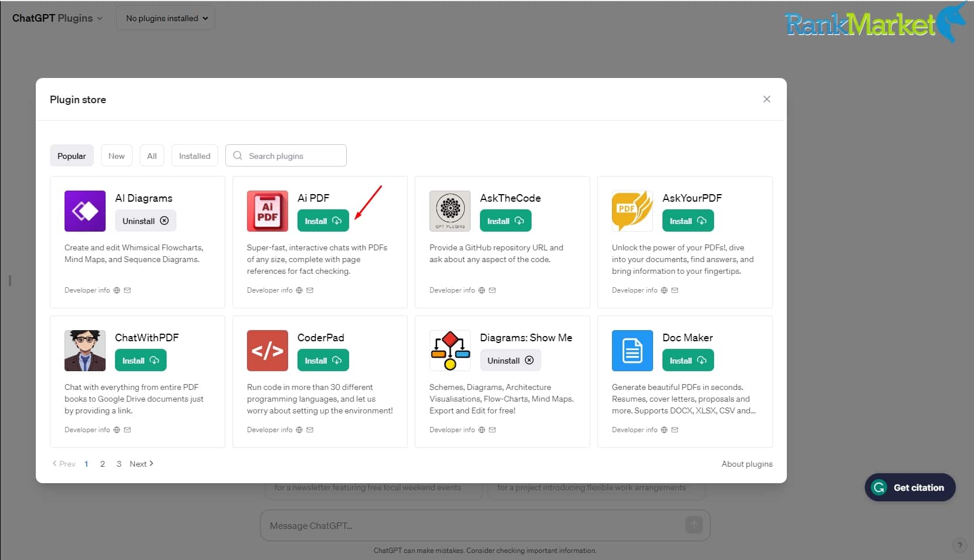Click the Search plugins field
Image resolution: width=974 pixels, height=560 pixels.
click(286, 155)
